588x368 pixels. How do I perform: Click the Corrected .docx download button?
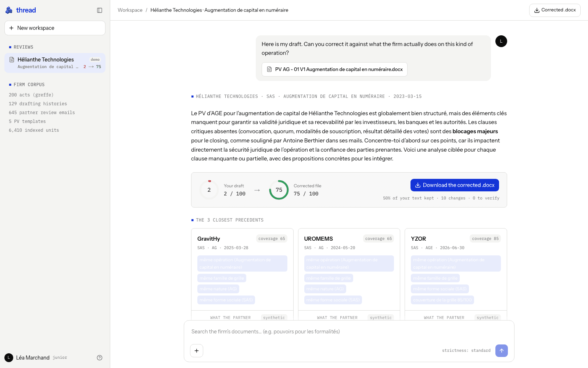[x=555, y=10]
